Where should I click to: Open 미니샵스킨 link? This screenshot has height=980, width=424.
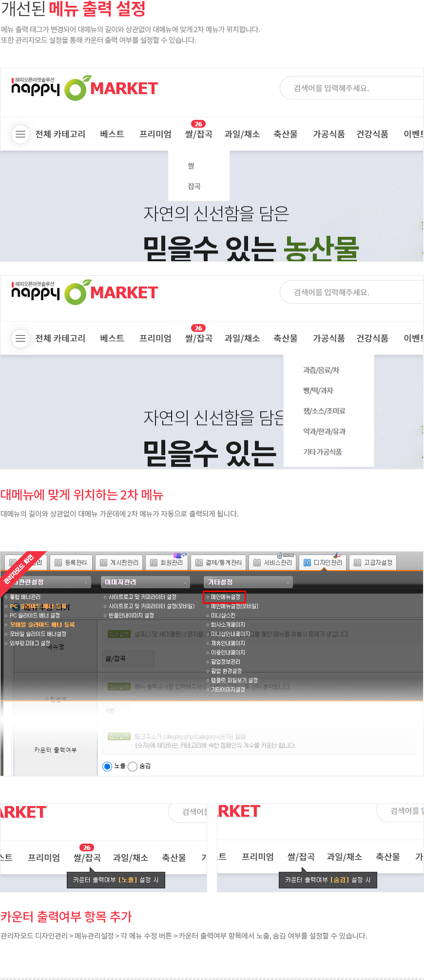[223, 615]
